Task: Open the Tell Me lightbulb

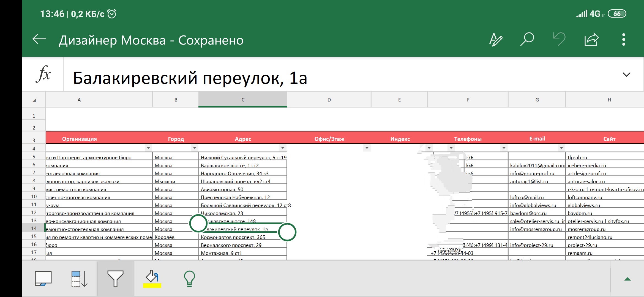Action: [x=189, y=279]
